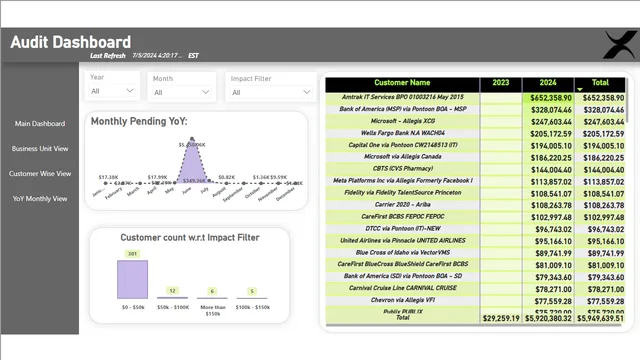Select Bank of America (SD) via Pontoon row
Viewport: 640px width, 360px height.
pos(475,277)
